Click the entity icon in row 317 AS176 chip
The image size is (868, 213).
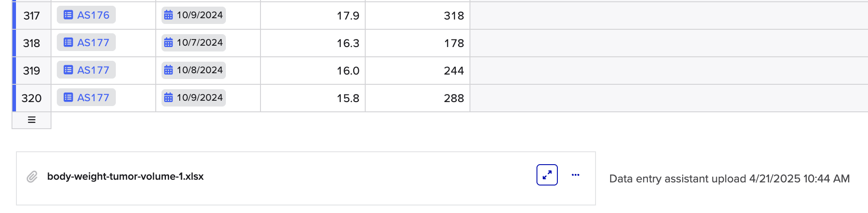pos(68,15)
